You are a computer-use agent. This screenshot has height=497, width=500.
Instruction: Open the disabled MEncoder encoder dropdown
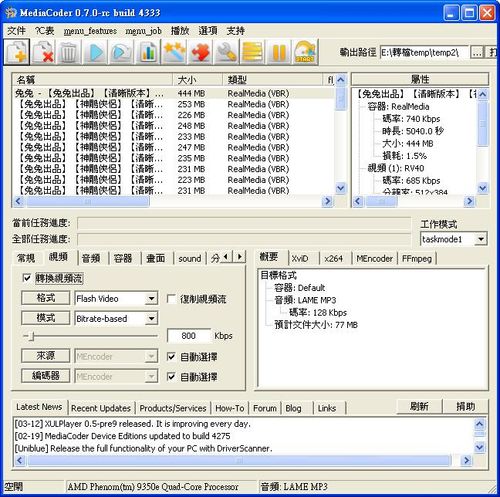point(151,377)
